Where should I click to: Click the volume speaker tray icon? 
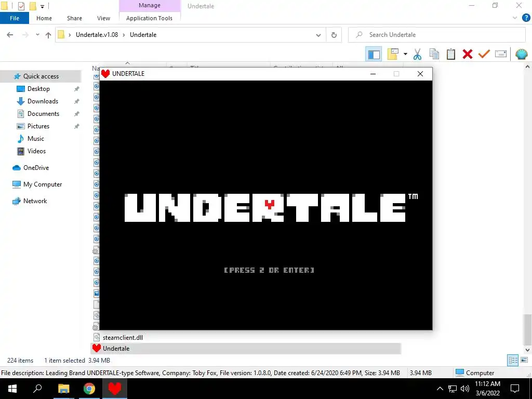point(464,389)
